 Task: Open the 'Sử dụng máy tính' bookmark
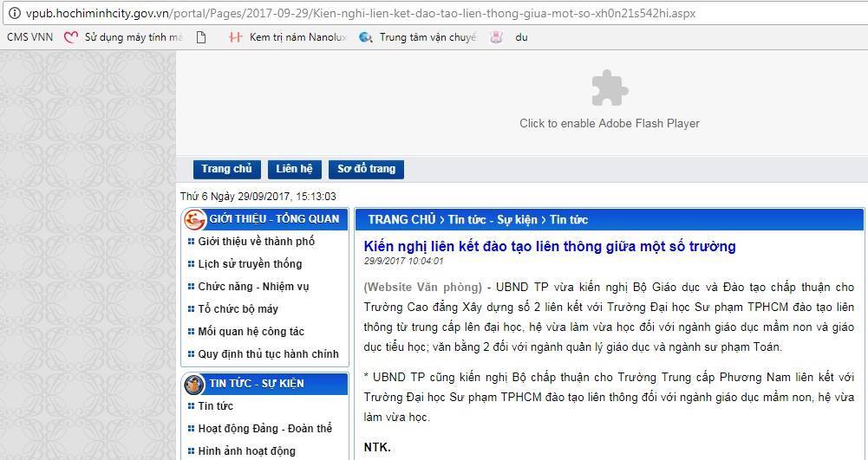point(124,37)
